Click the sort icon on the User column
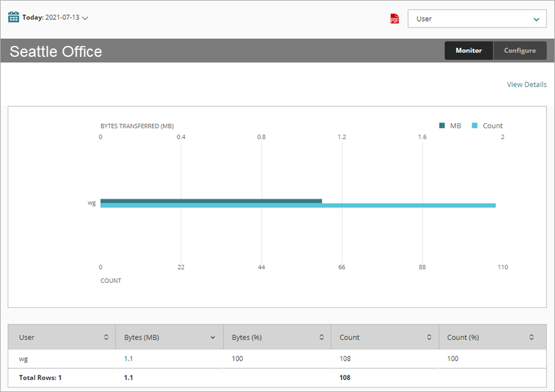Viewport: 555px width, 392px height. (107, 337)
